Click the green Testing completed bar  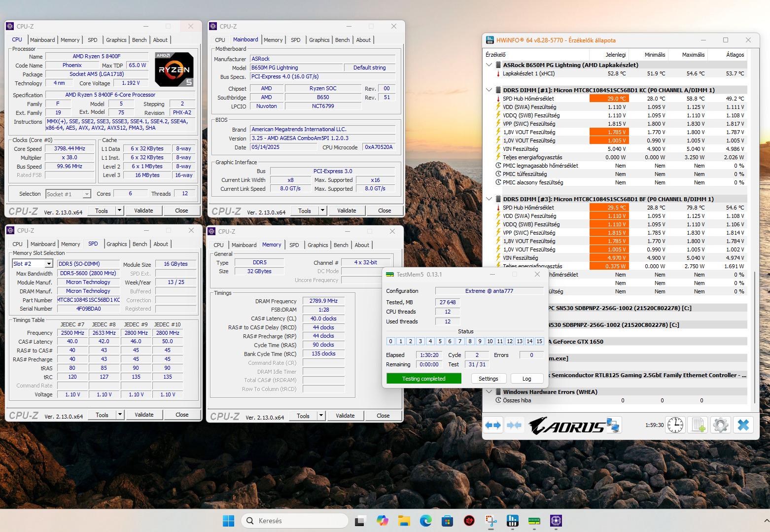pos(424,379)
